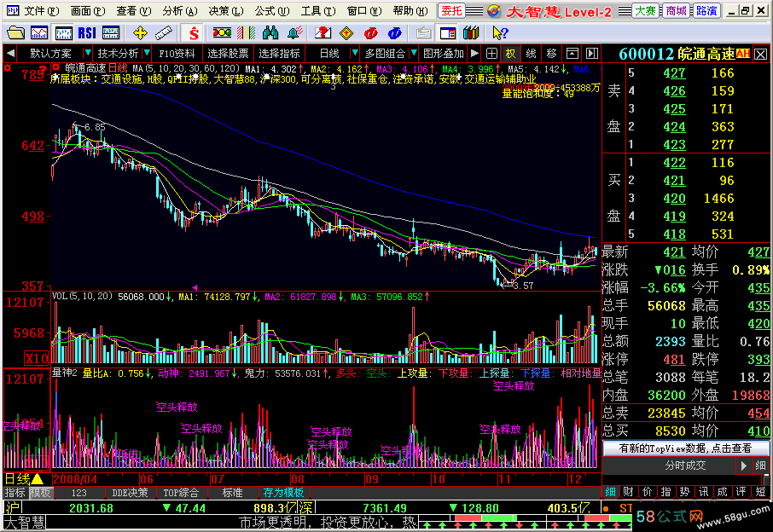The height and width of the screenshot is (532, 773).
Task: Click the red phi symbol icon
Action: point(371,33)
